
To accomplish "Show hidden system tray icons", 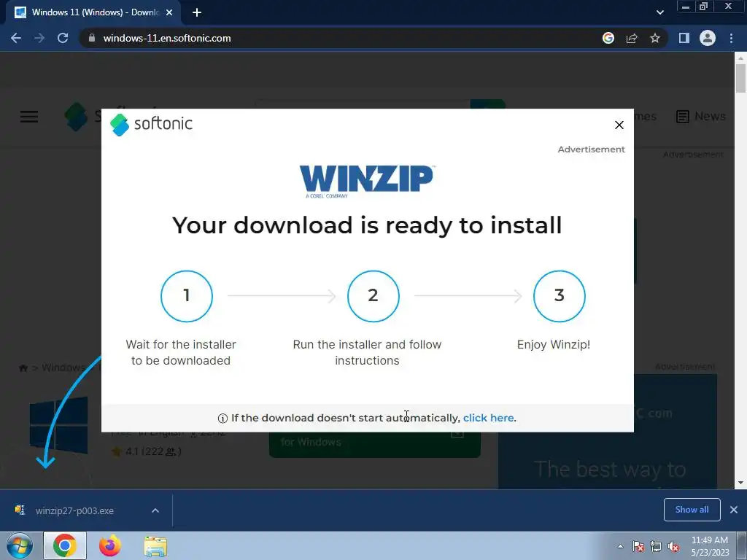I will pos(620,546).
